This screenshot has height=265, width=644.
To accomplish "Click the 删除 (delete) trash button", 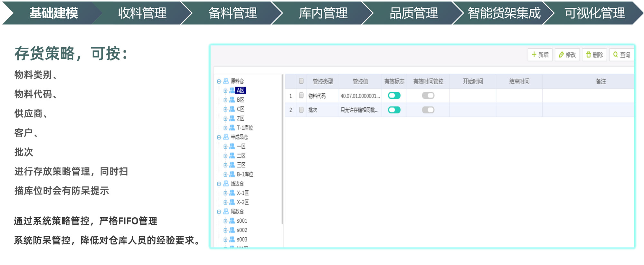I will pyautogui.click(x=594, y=55).
